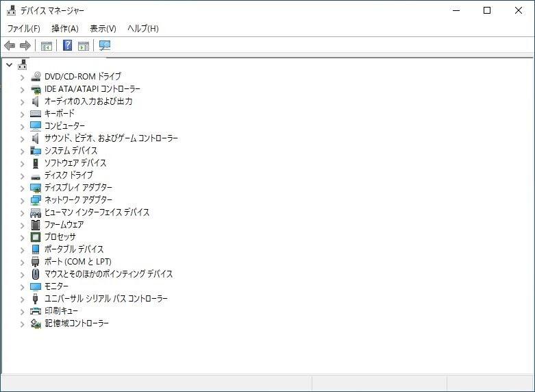Click the blue question mark Help icon
The height and width of the screenshot is (392, 535).
coord(68,45)
